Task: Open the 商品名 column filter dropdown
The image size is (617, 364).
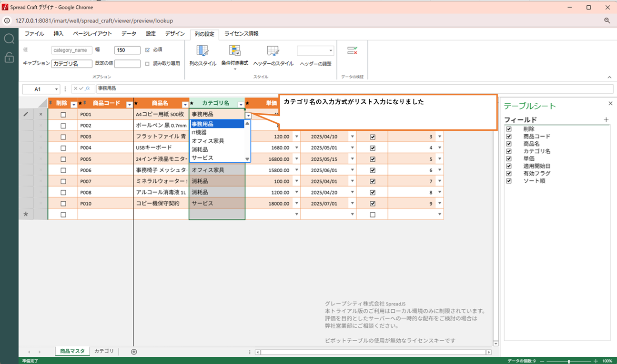Action: [x=185, y=104]
